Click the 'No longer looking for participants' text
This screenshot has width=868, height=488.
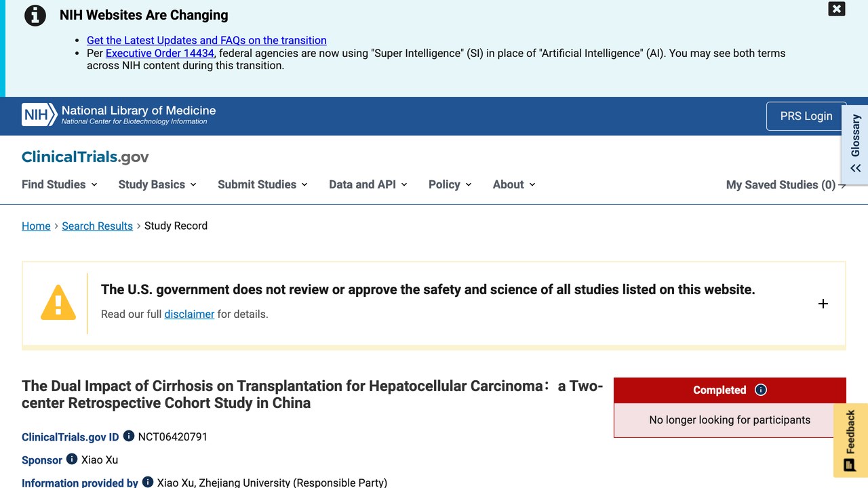[x=730, y=420]
